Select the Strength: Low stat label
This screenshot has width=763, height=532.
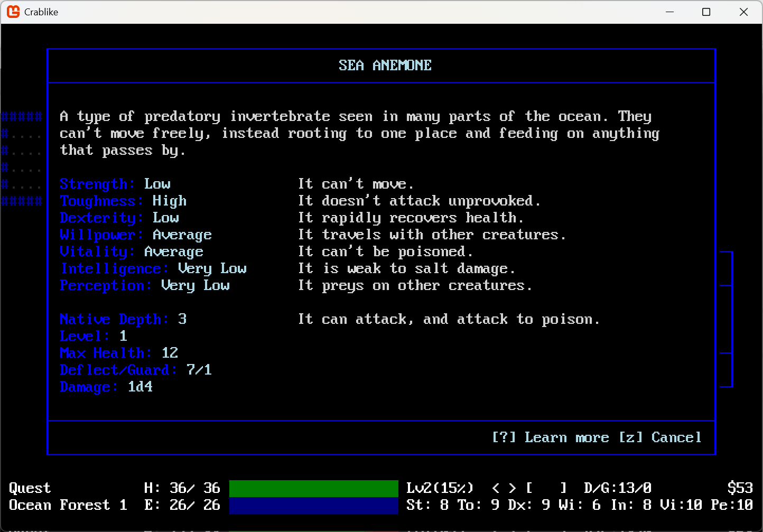click(115, 184)
